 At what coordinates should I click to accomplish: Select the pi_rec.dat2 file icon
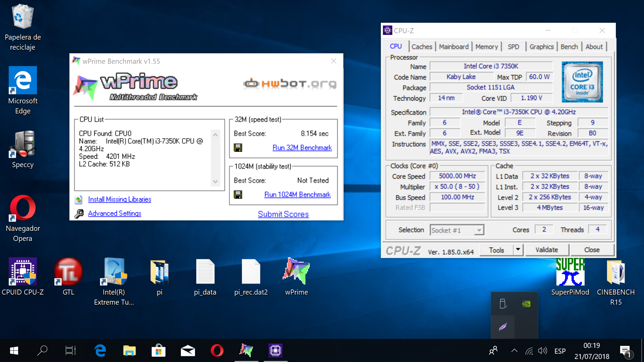click(251, 277)
